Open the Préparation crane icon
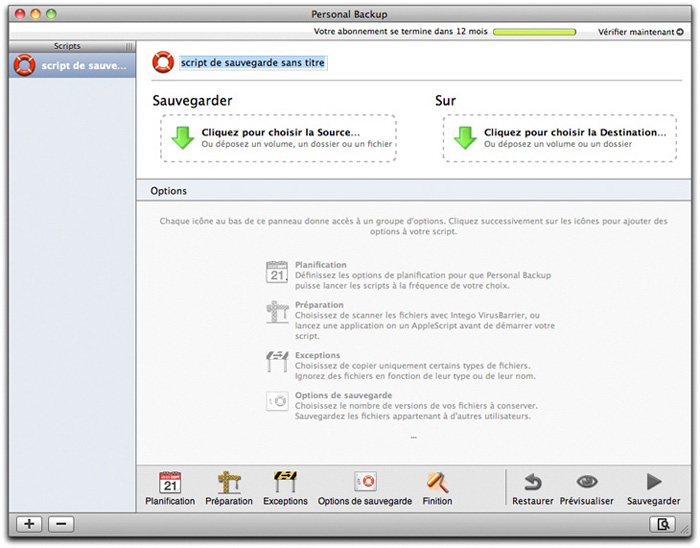The image size is (700, 548). (229, 482)
